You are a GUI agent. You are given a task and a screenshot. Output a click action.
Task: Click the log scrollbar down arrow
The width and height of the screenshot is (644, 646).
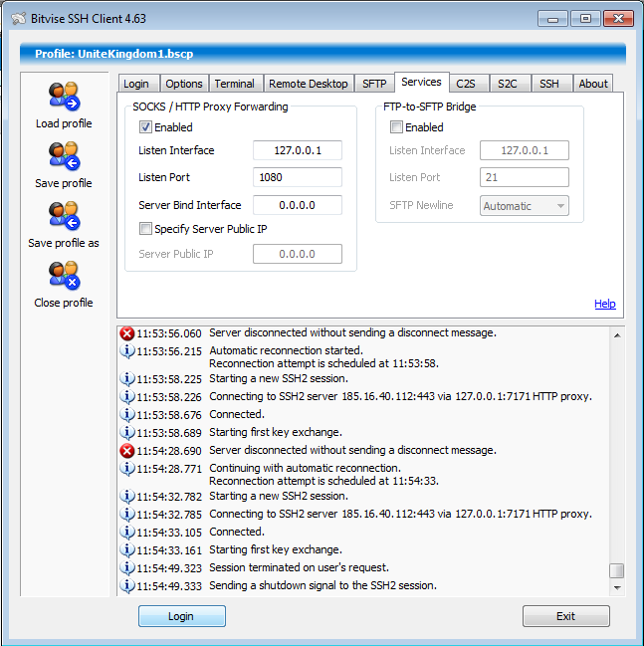[x=617, y=587]
